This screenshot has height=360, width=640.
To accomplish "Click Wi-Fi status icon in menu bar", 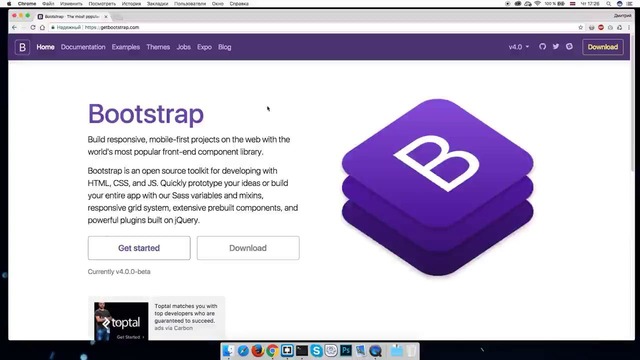I will (x=538, y=4).
